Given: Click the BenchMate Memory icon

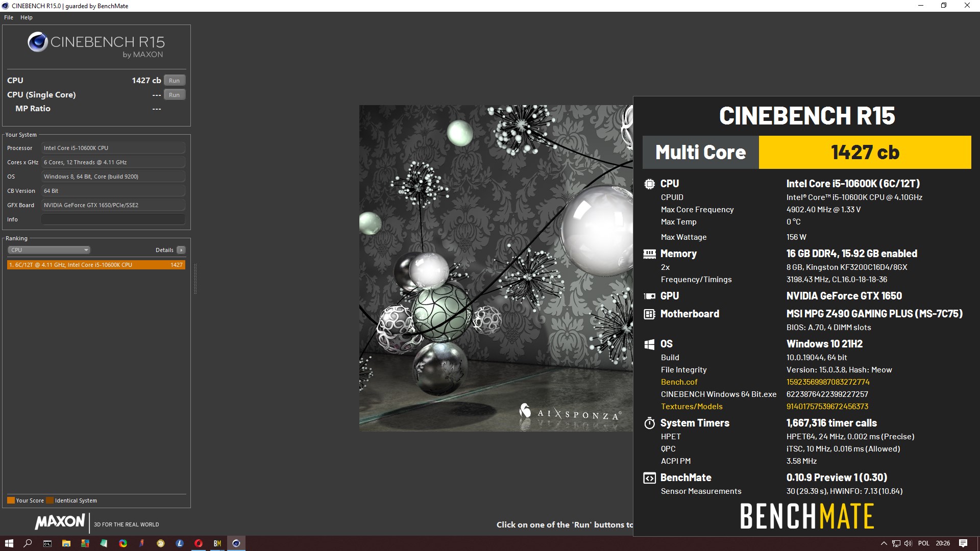Looking at the screenshot, I should tap(649, 254).
